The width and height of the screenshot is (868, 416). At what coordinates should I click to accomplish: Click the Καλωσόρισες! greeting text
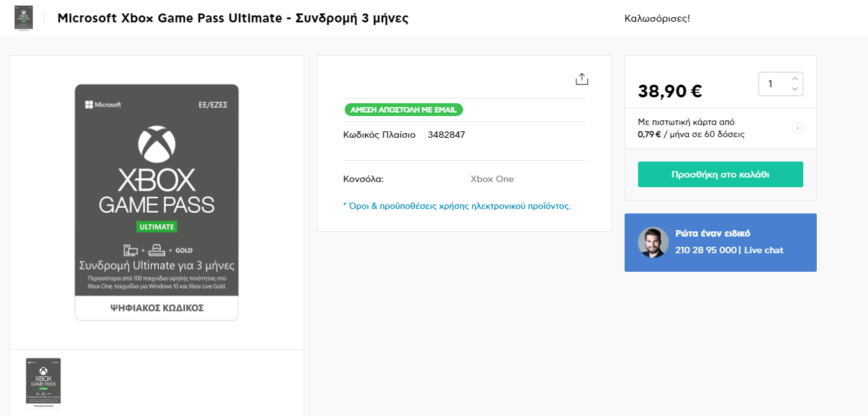pos(657,18)
